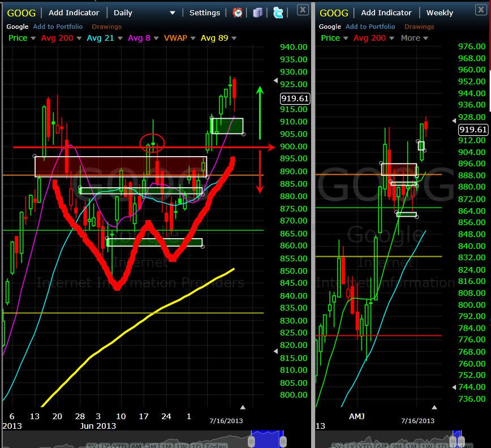Click the stacked cube icon in Daily chart toolbar
491x448 pixels.
[257, 12]
